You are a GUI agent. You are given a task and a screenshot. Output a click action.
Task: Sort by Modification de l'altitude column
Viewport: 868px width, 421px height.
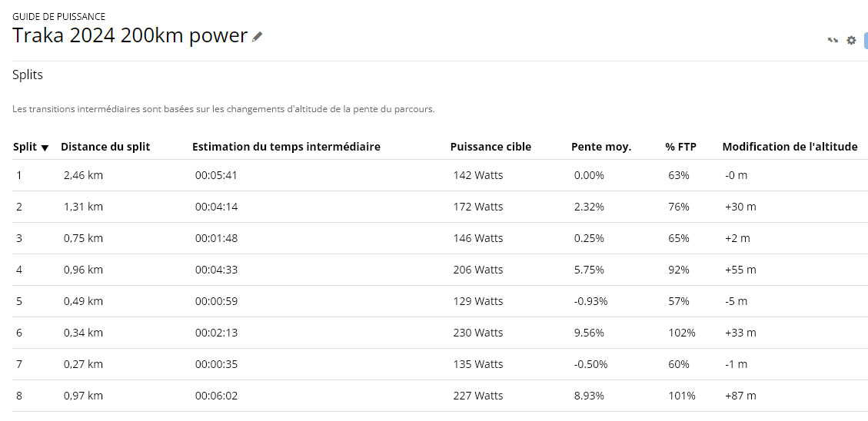790,148
